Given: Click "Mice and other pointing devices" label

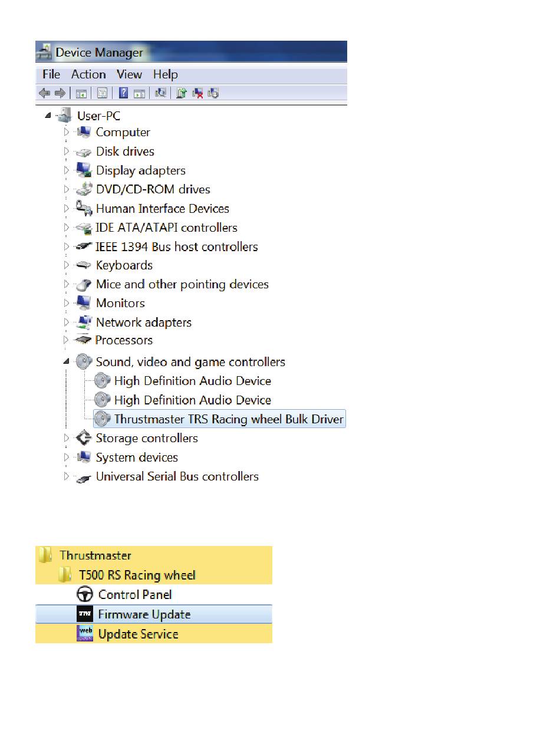Looking at the screenshot, I should [x=182, y=284].
